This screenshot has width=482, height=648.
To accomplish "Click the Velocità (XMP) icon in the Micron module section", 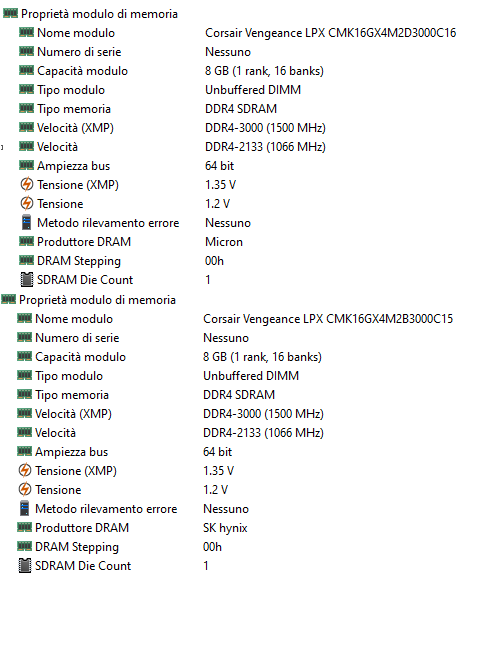I will tap(26, 127).
